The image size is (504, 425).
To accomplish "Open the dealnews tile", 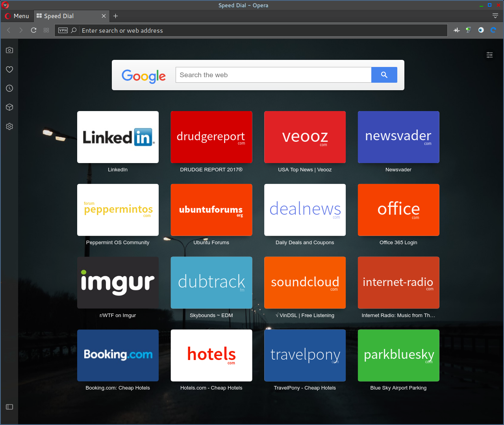I will pyautogui.click(x=305, y=210).
